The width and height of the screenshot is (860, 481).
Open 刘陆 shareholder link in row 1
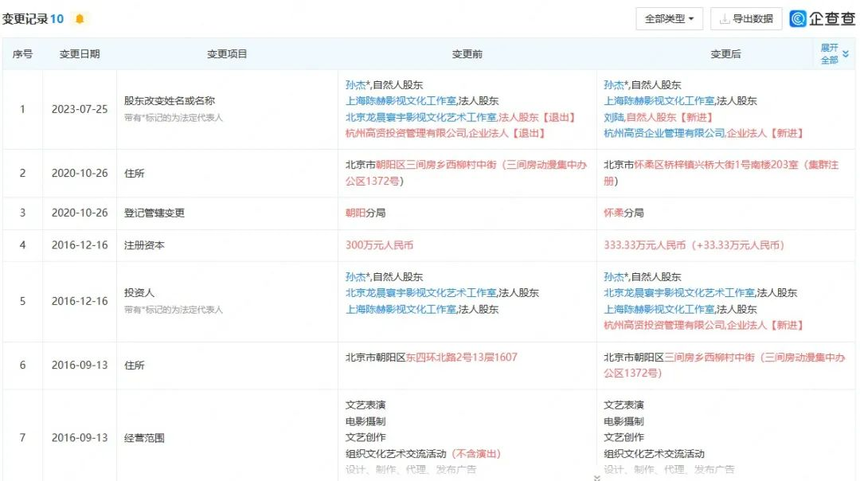(x=614, y=117)
